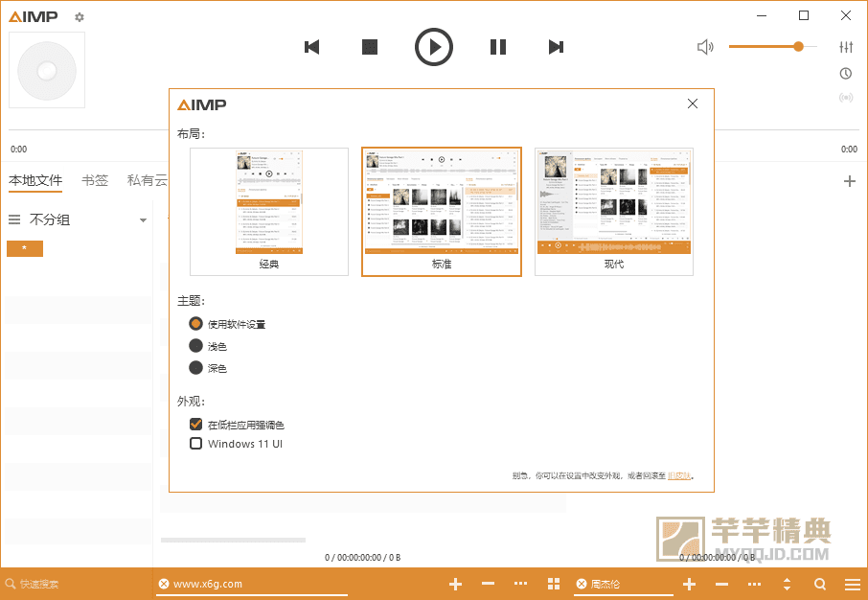Image resolution: width=868 pixels, height=600 pixels.
Task: Switch to the 书签 tab
Action: 95,180
